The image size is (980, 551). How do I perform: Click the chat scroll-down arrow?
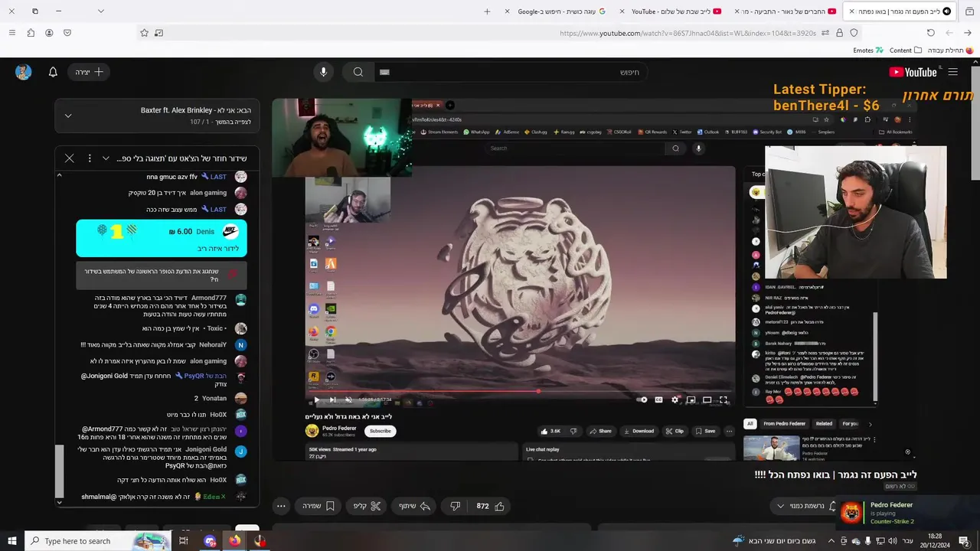59,503
